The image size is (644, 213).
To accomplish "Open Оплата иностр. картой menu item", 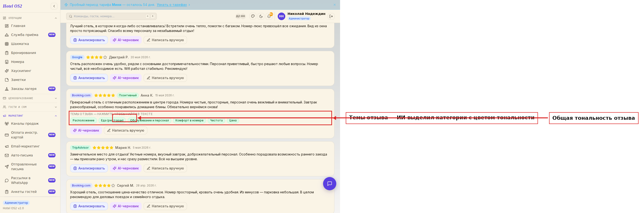I will coord(30,135).
